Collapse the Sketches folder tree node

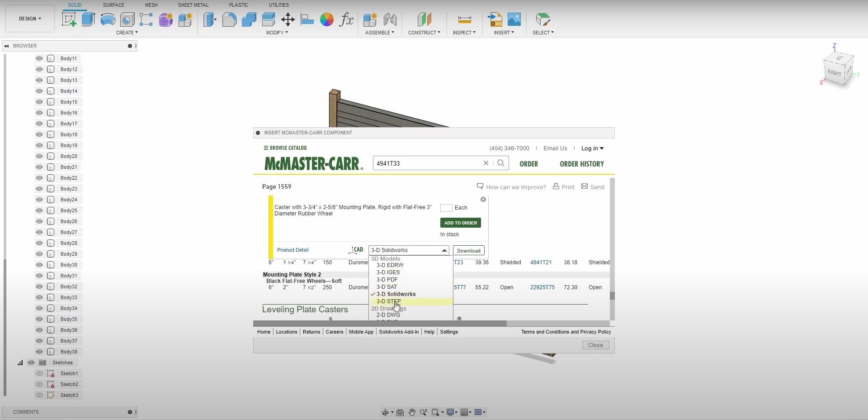coord(20,363)
